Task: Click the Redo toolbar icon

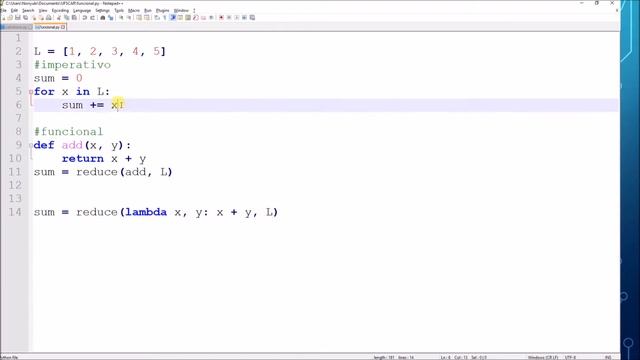Action: (93, 18)
